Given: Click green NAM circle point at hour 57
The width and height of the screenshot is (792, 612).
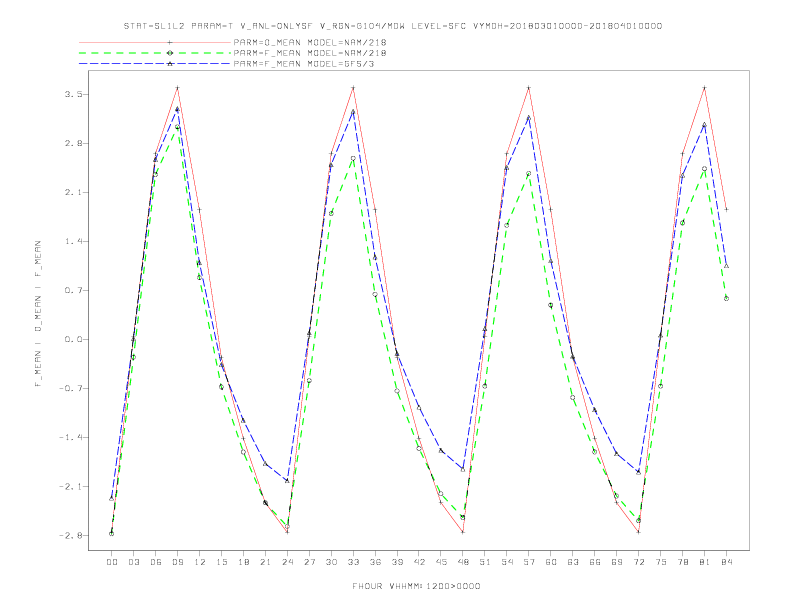Looking at the screenshot, I should [x=529, y=174].
